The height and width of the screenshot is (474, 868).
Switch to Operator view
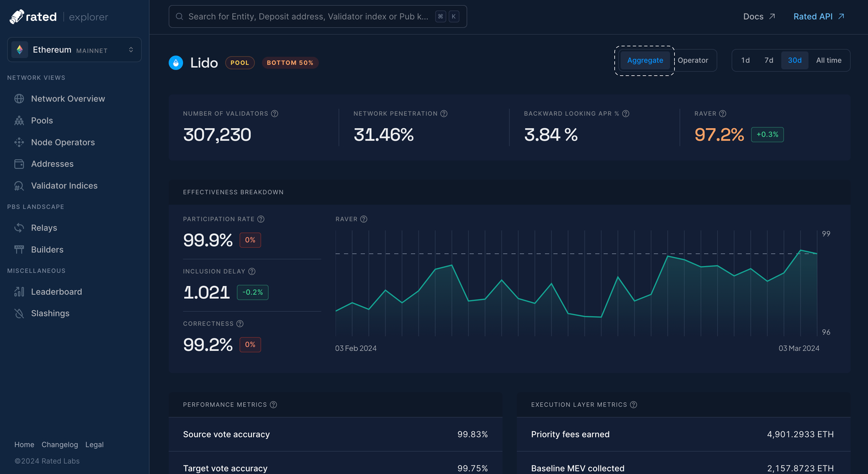pos(693,60)
